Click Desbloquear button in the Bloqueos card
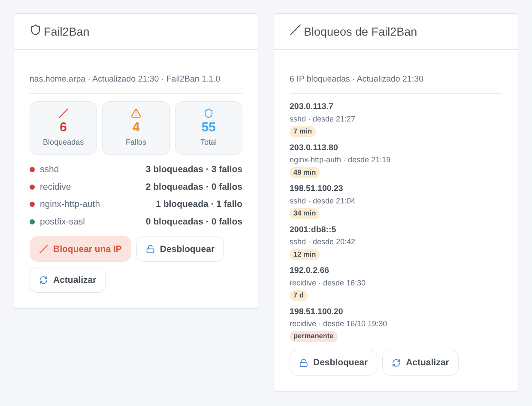 [x=333, y=363]
